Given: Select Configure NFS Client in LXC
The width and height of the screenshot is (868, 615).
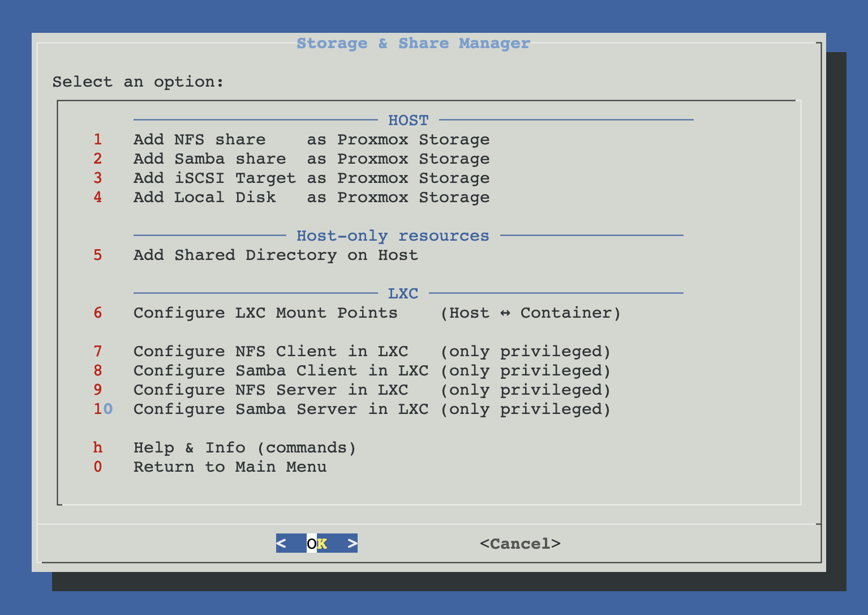Looking at the screenshot, I should tap(352, 352).
